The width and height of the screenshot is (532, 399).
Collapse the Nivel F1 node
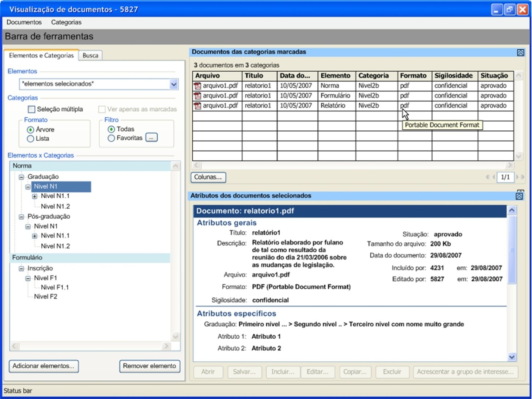coord(28,278)
